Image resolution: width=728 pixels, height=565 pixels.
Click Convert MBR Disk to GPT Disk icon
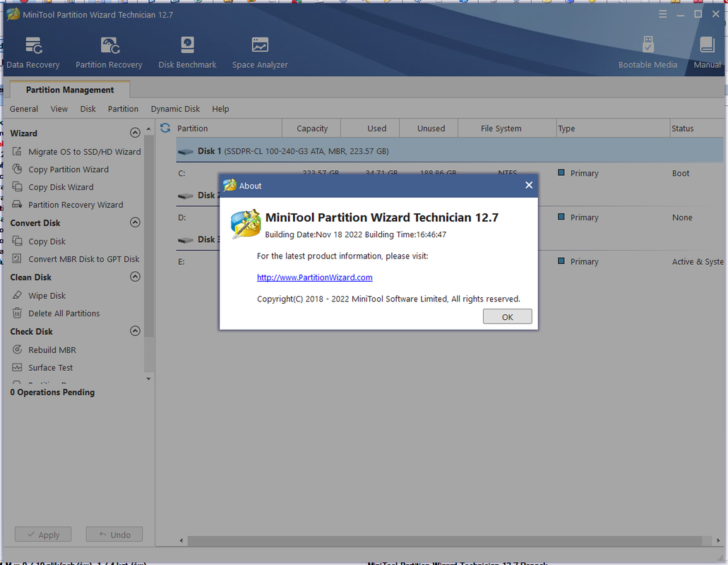17,258
